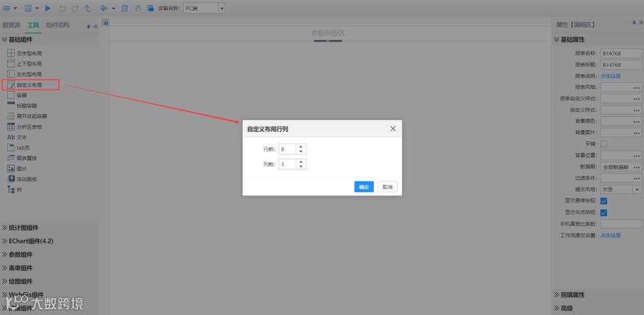Open the 设备名称 PC端 dropdown
Screen dimensions: 644x315
[x=222, y=8]
